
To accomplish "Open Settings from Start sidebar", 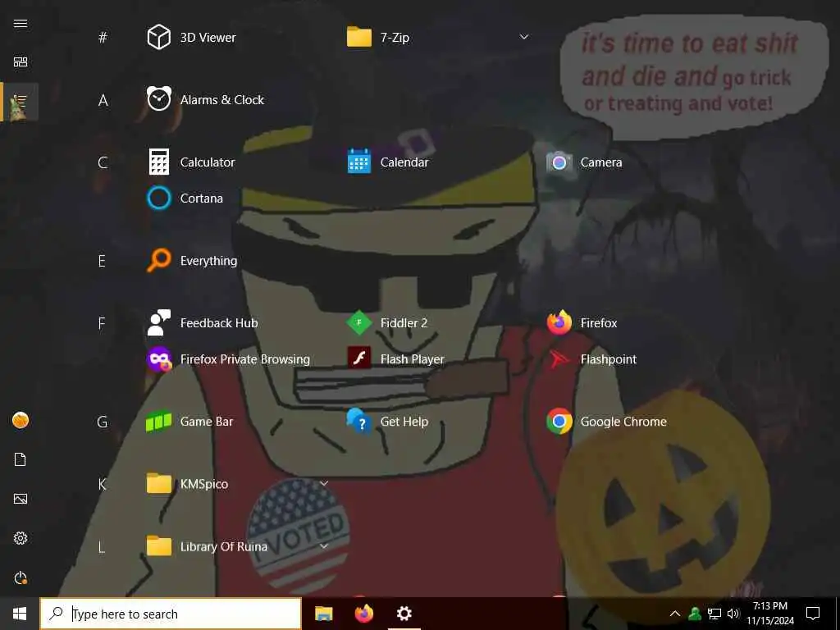I will coord(21,538).
